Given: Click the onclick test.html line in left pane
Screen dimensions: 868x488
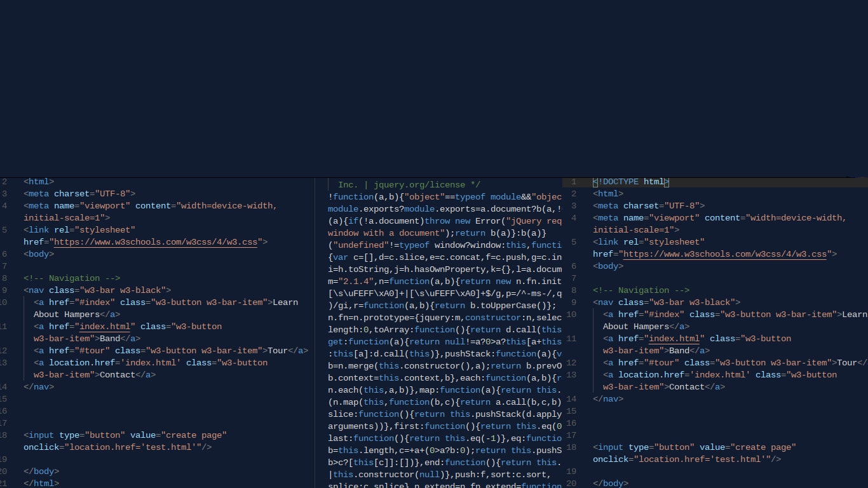Looking at the screenshot, I should (118, 447).
